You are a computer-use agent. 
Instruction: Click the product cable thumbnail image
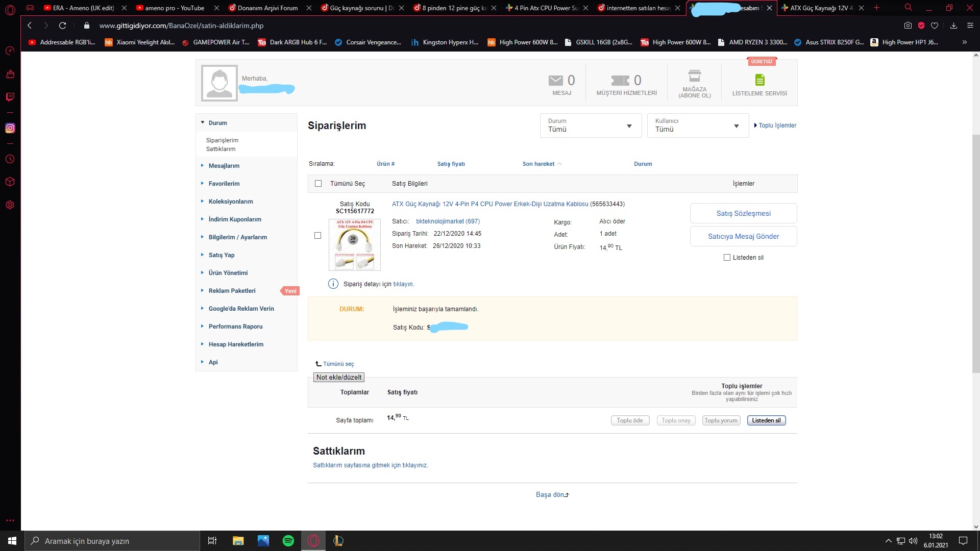point(355,245)
